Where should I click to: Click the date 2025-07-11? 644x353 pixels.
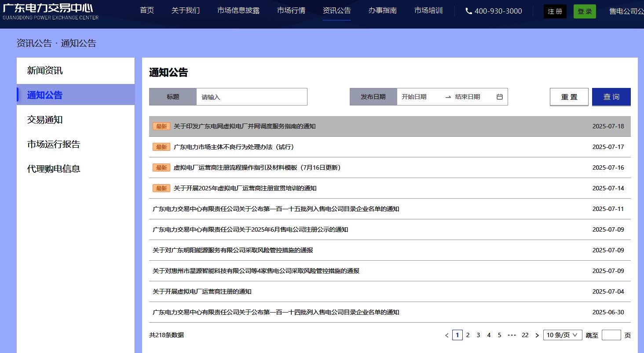point(608,209)
